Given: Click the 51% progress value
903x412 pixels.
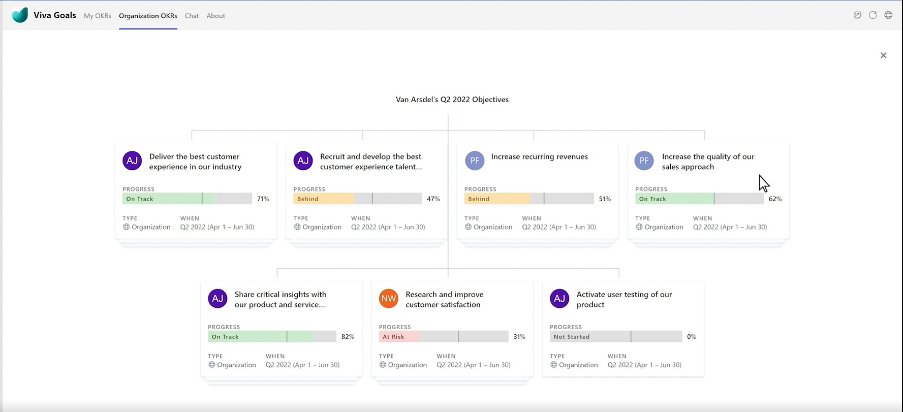Looking at the screenshot, I should [605, 199].
